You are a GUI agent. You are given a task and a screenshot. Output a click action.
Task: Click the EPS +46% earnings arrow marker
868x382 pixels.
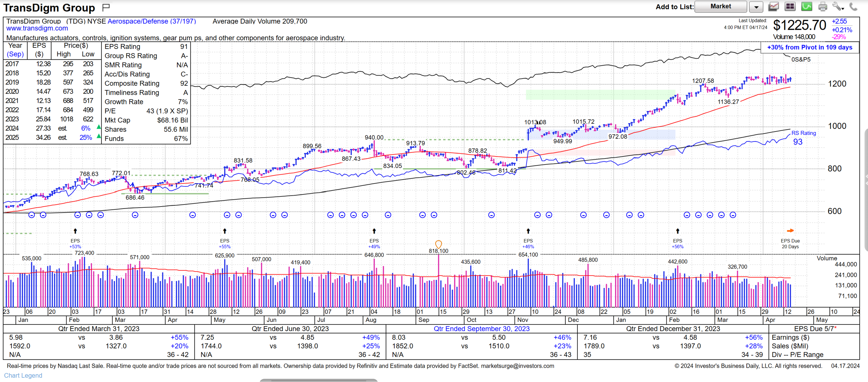[528, 231]
